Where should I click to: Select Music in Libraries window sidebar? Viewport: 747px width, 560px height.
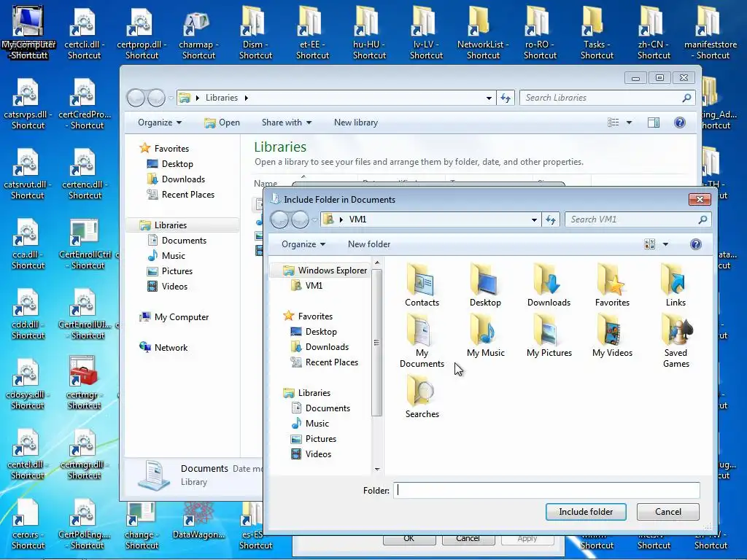(166, 256)
